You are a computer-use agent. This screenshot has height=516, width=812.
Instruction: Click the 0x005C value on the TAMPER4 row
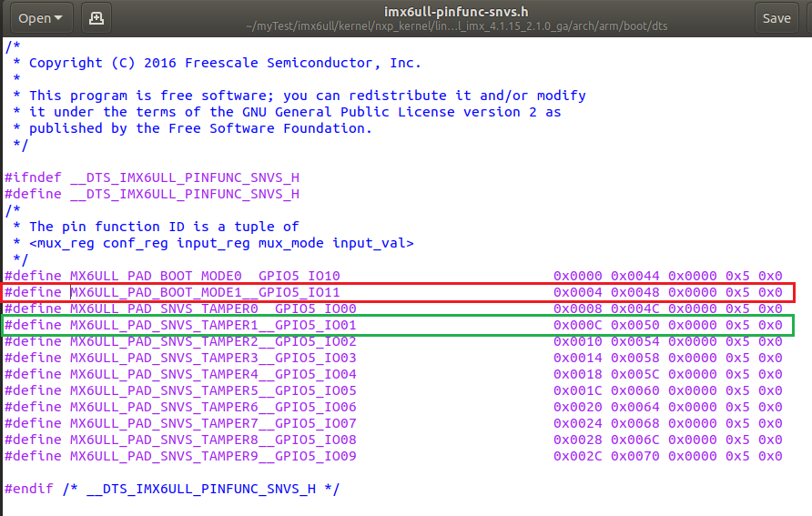pyautogui.click(x=634, y=374)
